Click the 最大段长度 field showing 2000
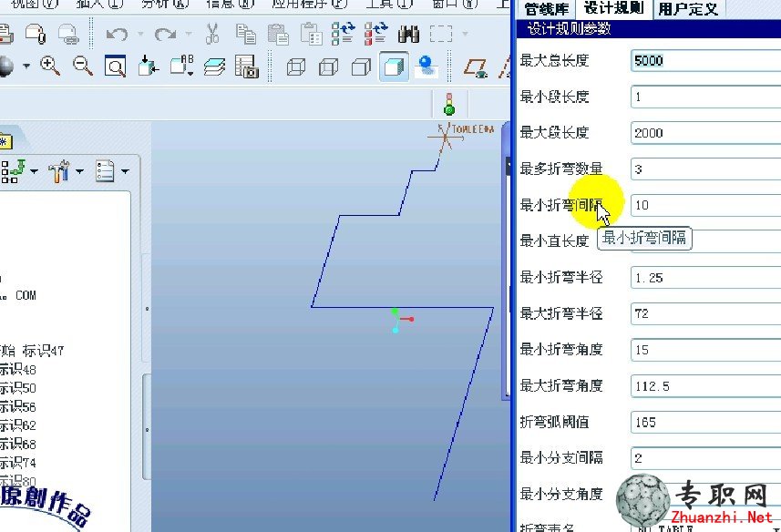This screenshot has height=532, width=781. pos(705,133)
